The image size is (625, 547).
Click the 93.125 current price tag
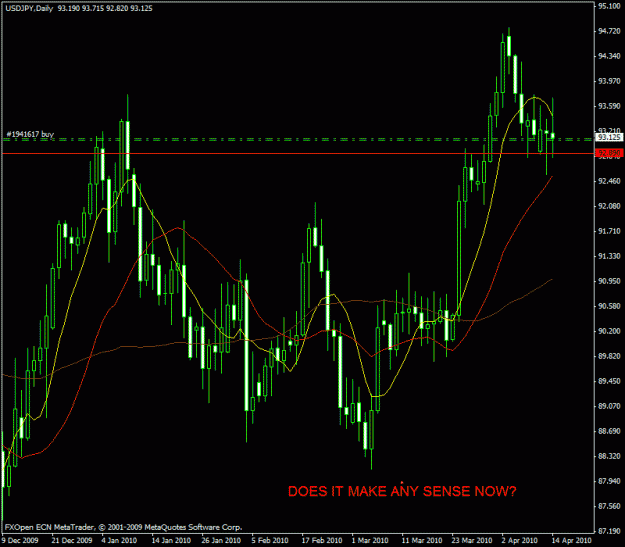pos(609,137)
